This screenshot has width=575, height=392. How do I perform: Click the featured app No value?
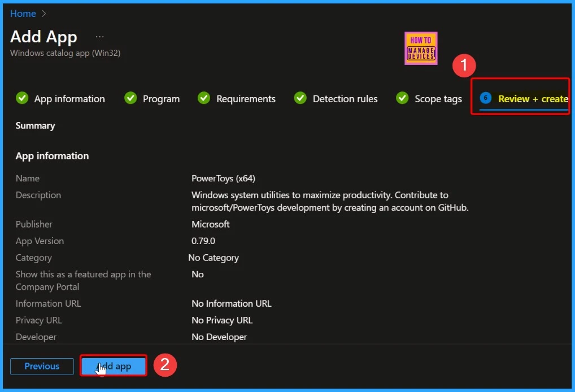[197, 275]
